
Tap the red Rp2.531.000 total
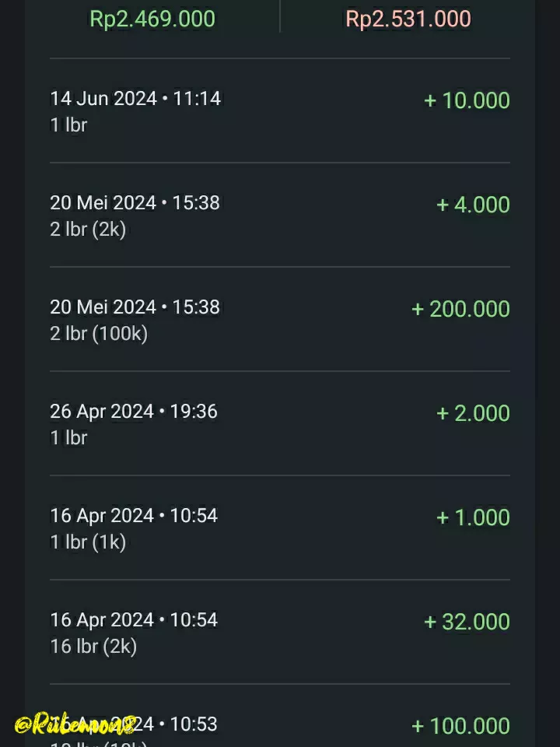(408, 19)
